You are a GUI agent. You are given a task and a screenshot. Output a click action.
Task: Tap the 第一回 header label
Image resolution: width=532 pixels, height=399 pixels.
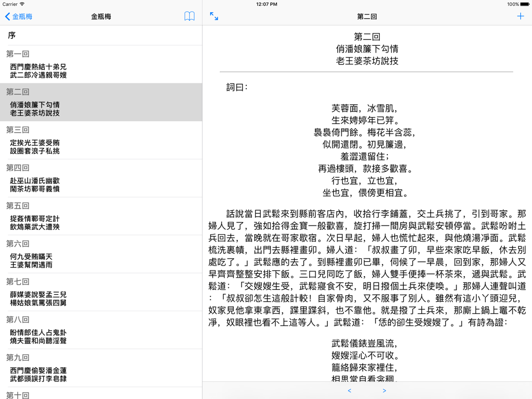(x=18, y=54)
